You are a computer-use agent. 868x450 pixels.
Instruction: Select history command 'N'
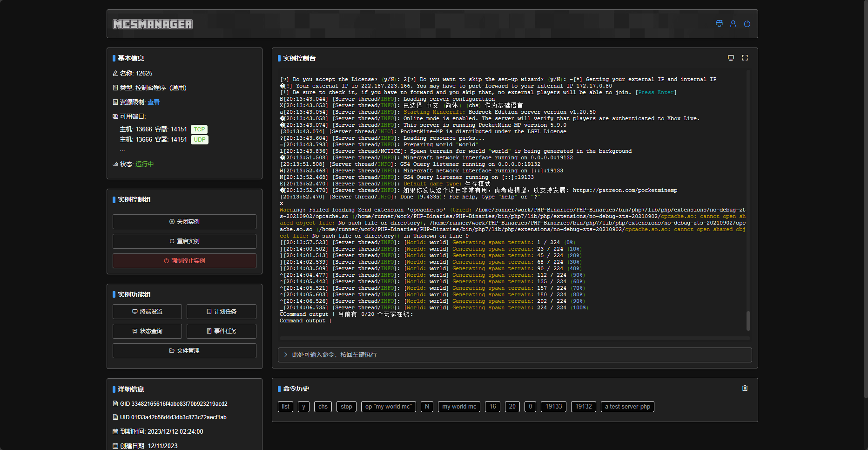tap(427, 407)
